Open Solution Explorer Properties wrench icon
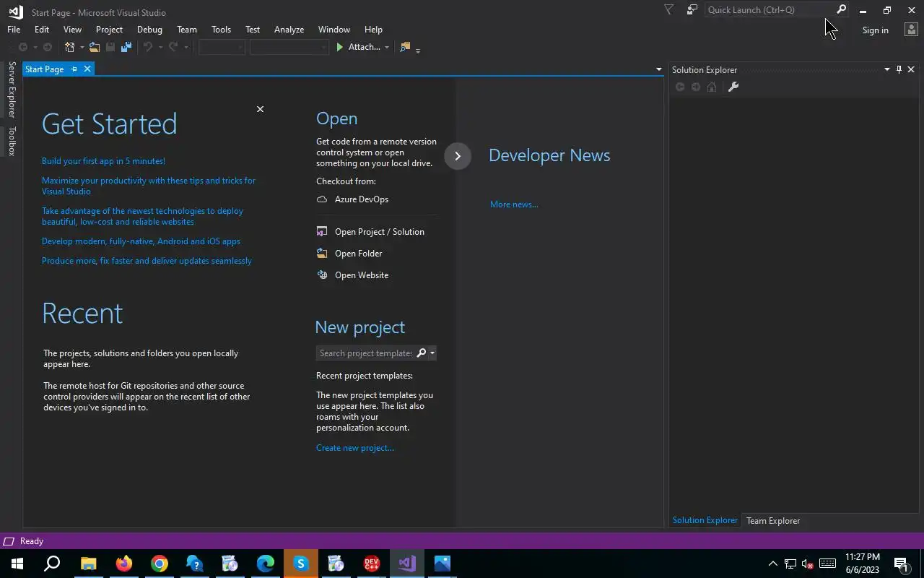924x578 pixels. 733,87
